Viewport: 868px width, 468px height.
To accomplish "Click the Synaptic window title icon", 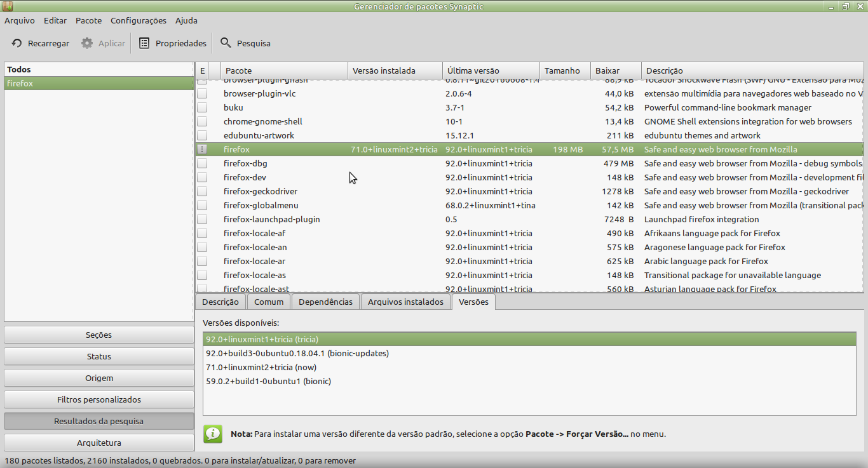I will (x=8, y=6).
